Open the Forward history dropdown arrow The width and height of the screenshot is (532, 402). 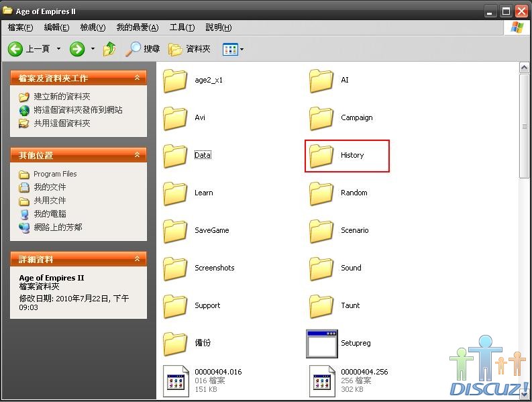coord(93,49)
